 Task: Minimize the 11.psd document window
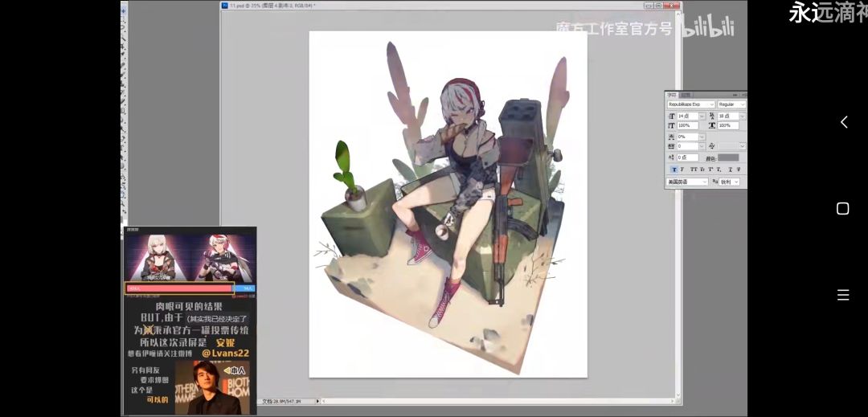click(x=649, y=6)
